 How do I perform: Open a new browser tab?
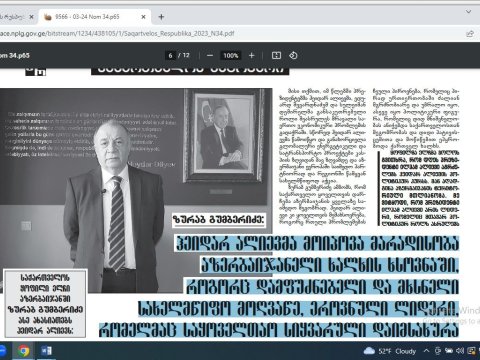tap(161, 17)
